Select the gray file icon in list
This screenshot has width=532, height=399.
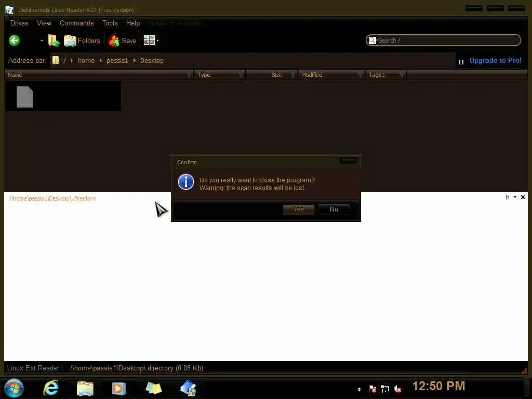click(x=25, y=97)
